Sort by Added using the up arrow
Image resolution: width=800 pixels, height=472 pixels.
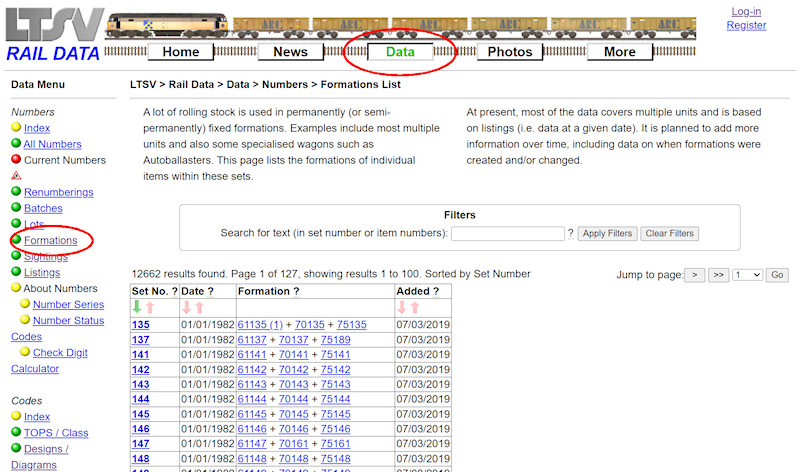point(417,308)
